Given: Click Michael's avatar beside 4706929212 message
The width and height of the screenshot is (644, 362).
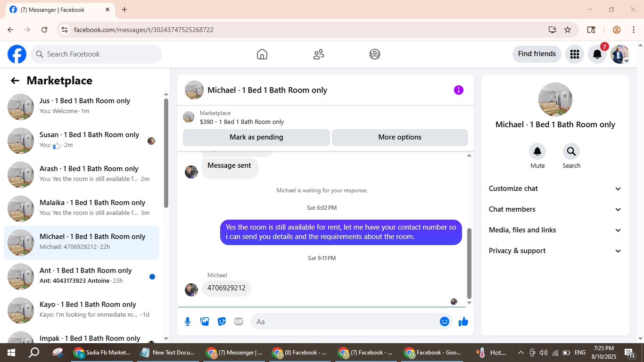Looking at the screenshot, I should pos(191,289).
